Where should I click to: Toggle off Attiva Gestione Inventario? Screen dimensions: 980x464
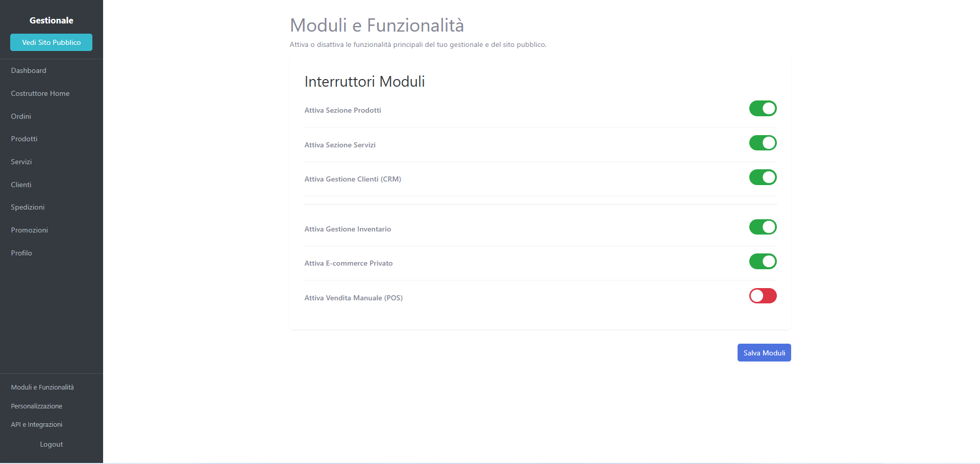tap(763, 227)
